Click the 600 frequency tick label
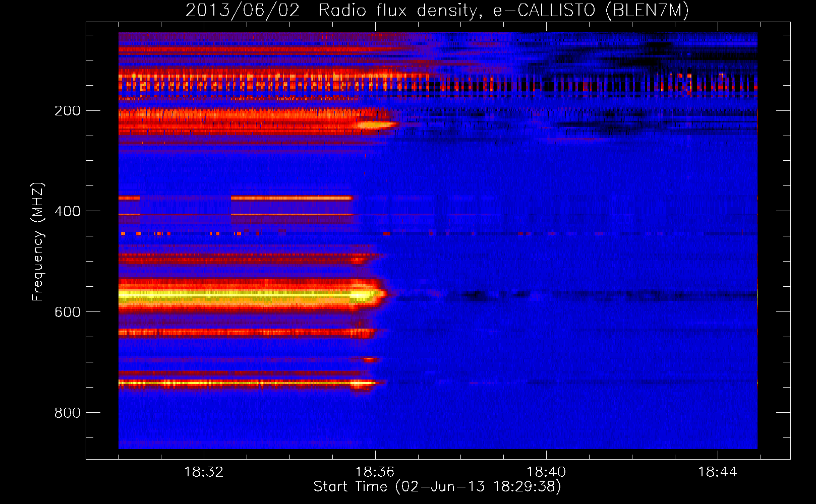Viewport: 816px width, 504px height. [x=68, y=312]
